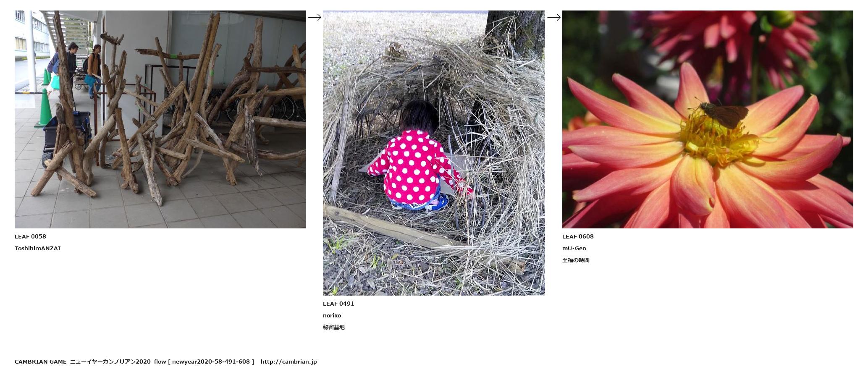Open the http://cambrian.jp link
This screenshot has width=868, height=372.
[x=289, y=362]
